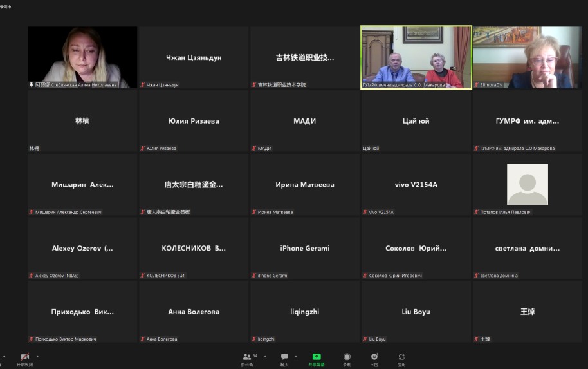Image resolution: width=588 pixels, height=369 pixels.
Task: Open the chat panel
Action: [x=284, y=357]
